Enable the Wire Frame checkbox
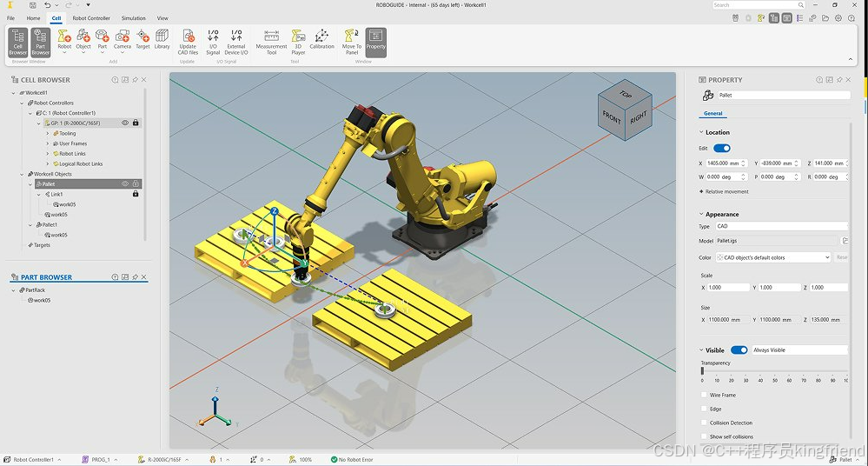Image resolution: width=868 pixels, height=466 pixels. [x=704, y=395]
